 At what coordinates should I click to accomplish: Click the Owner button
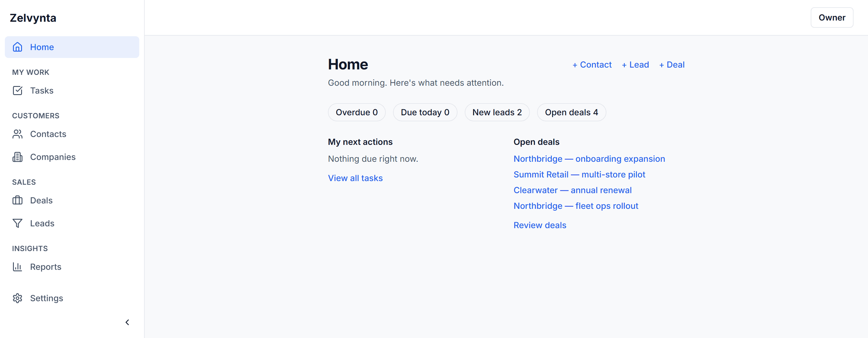pos(832,18)
